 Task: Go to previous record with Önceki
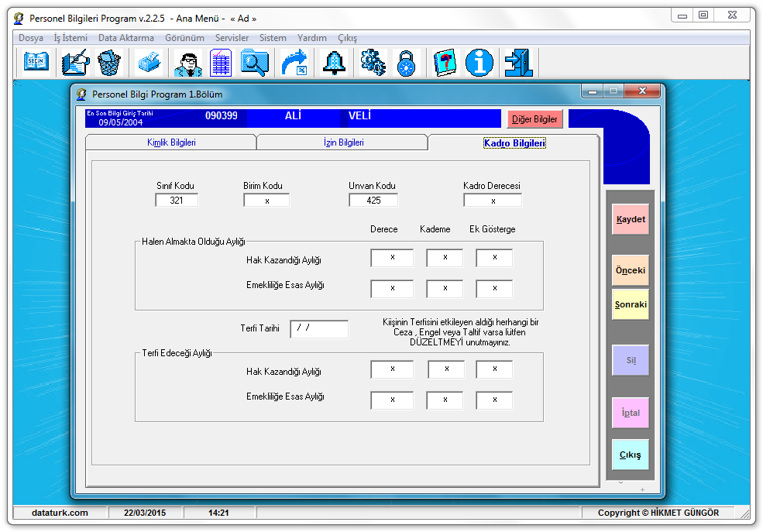[x=631, y=270]
